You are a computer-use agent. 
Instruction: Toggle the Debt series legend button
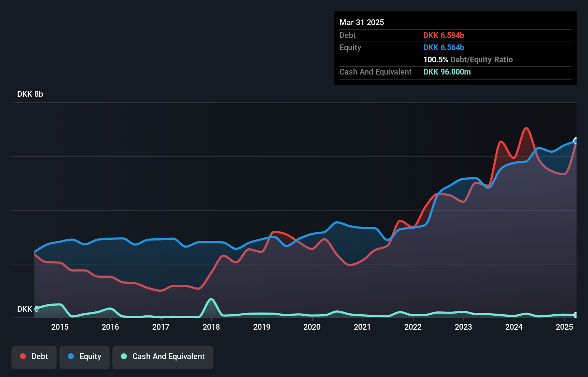point(34,357)
